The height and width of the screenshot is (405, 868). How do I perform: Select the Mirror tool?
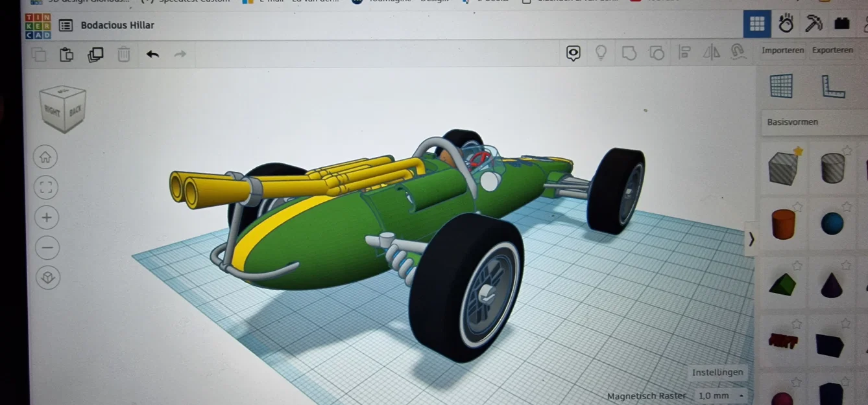tap(712, 52)
